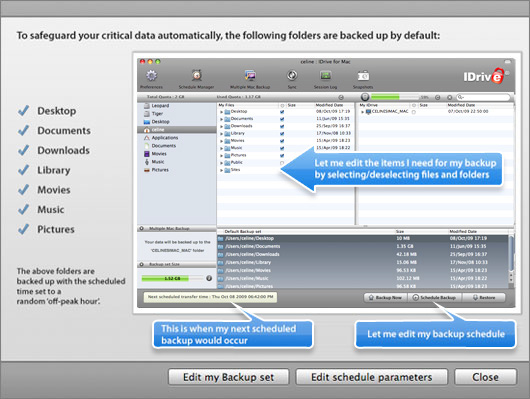Click the Multiple Mac Backup toolbar icon

click(x=250, y=75)
